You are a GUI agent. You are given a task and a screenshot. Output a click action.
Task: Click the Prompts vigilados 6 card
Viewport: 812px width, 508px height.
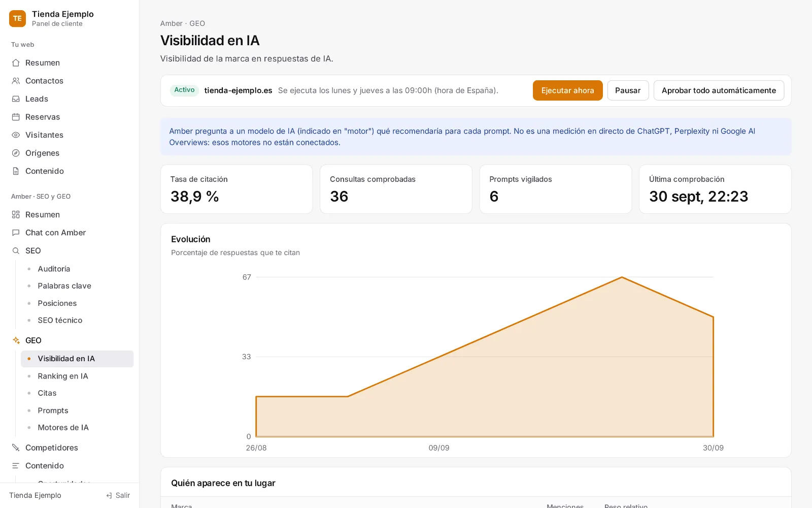coord(556,189)
